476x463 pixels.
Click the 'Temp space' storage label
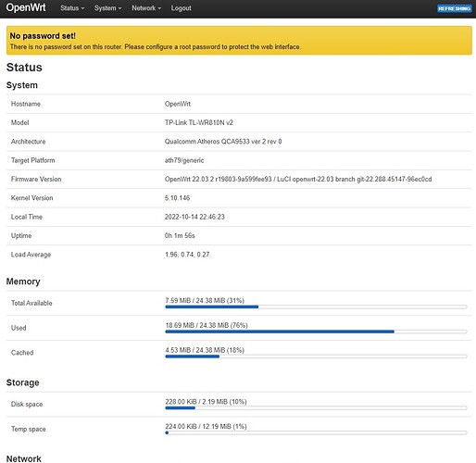[29, 429]
